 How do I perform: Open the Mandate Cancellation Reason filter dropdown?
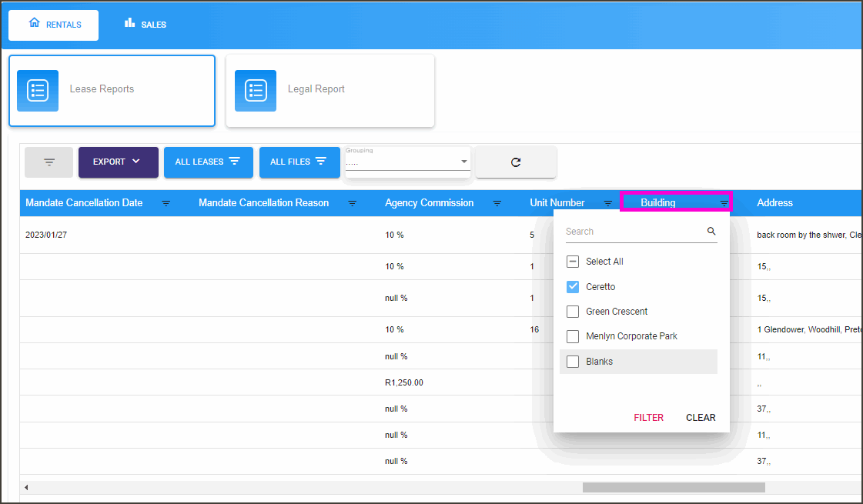pyautogui.click(x=353, y=203)
